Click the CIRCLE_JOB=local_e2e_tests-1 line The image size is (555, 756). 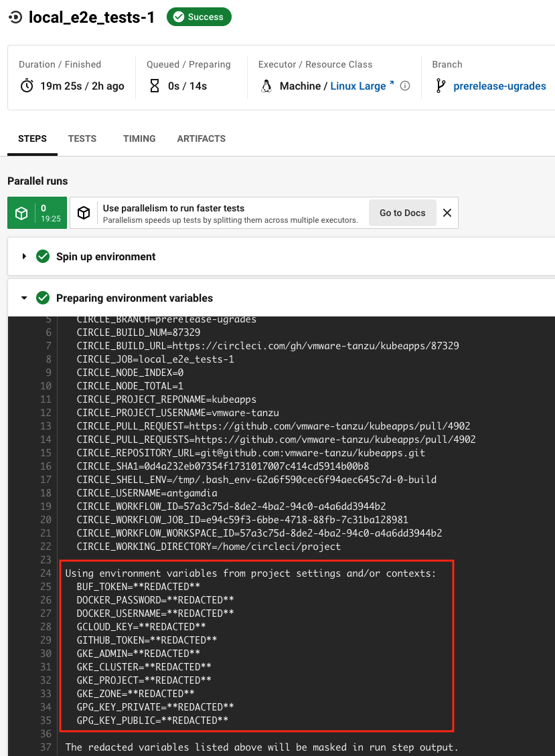(x=155, y=359)
